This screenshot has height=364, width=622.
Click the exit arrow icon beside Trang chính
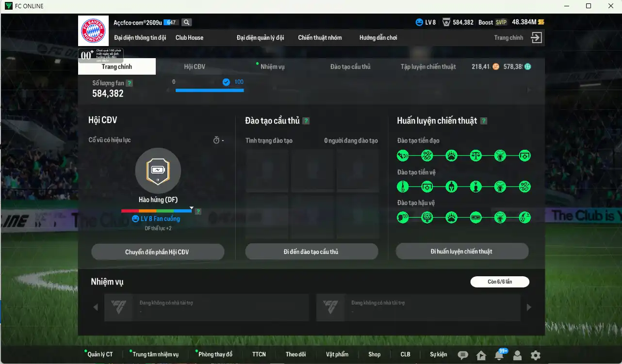tap(536, 38)
